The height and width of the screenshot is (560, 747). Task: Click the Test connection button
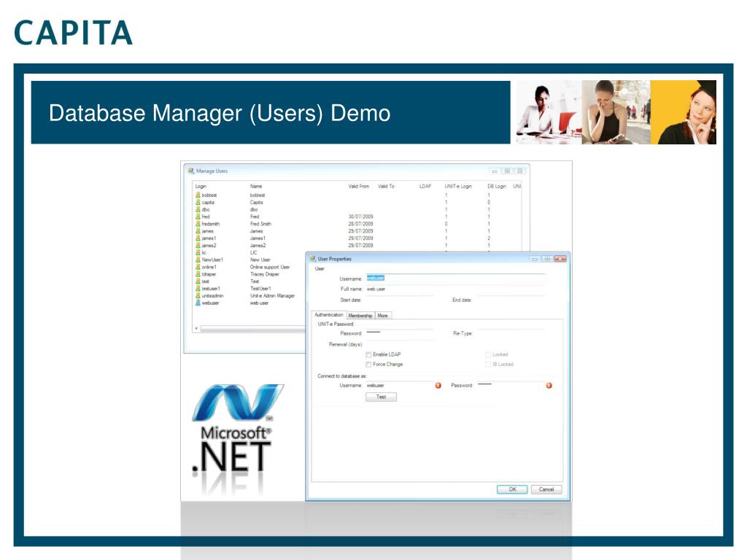pos(381,397)
